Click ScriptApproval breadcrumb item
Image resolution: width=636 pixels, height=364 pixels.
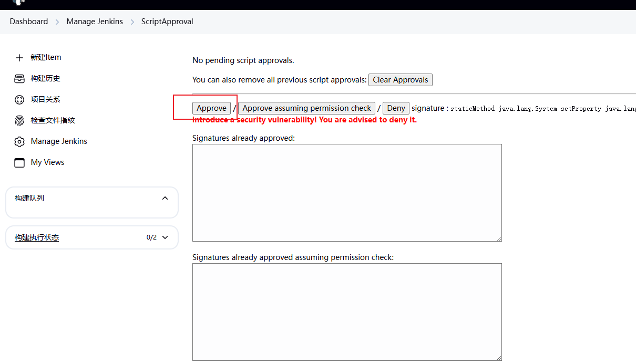tap(167, 22)
